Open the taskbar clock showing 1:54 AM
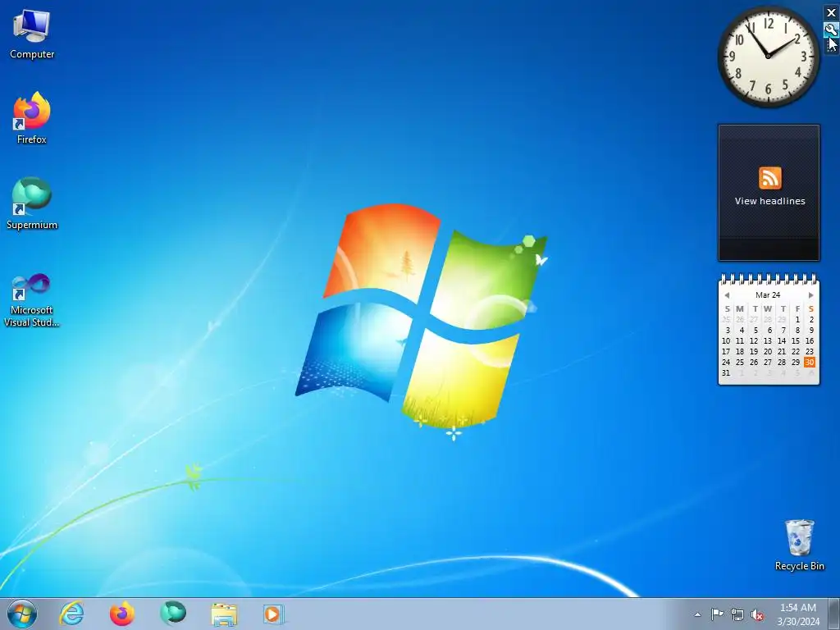 coord(798,614)
